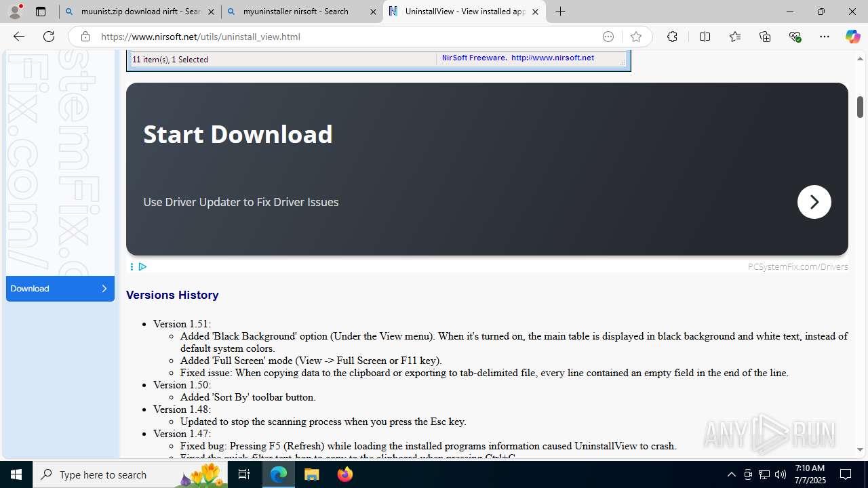Show hidden system tray icons

(731, 474)
